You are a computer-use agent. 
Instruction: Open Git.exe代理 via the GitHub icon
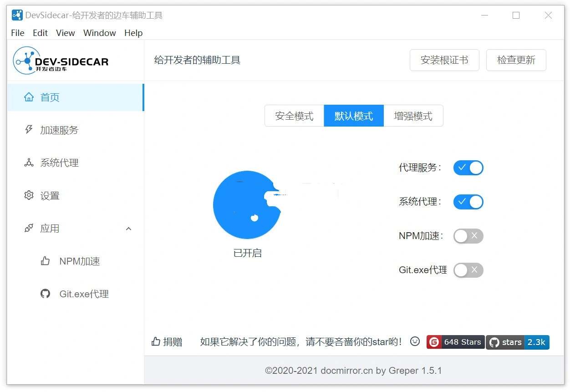point(45,294)
